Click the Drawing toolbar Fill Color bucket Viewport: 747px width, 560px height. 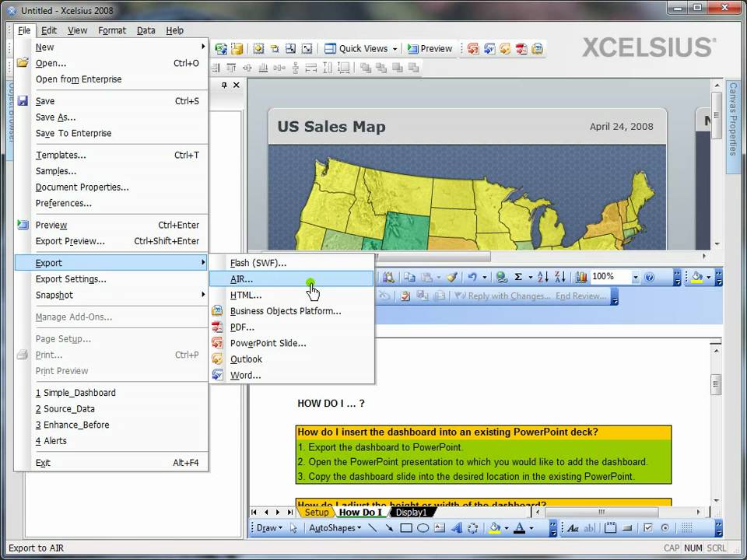(x=495, y=527)
